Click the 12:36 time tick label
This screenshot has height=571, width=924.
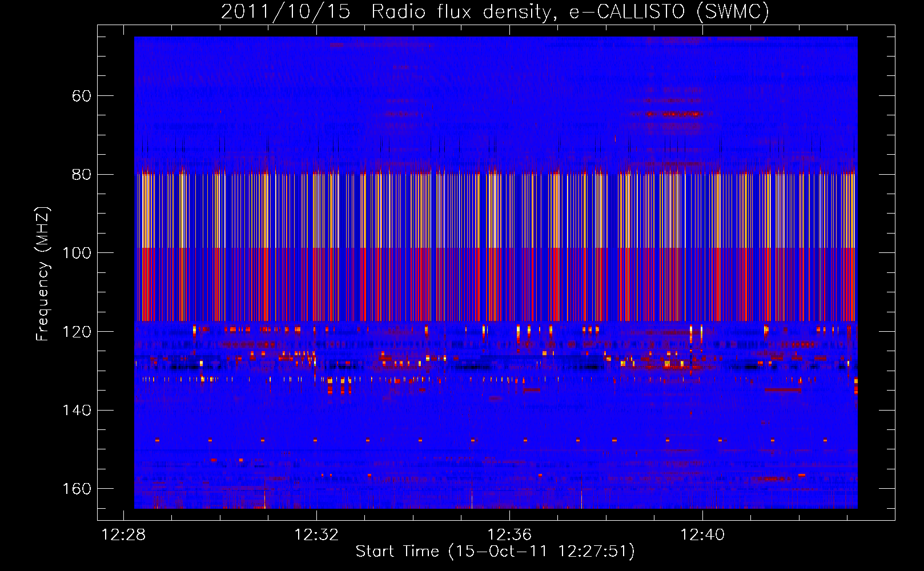[509, 534]
